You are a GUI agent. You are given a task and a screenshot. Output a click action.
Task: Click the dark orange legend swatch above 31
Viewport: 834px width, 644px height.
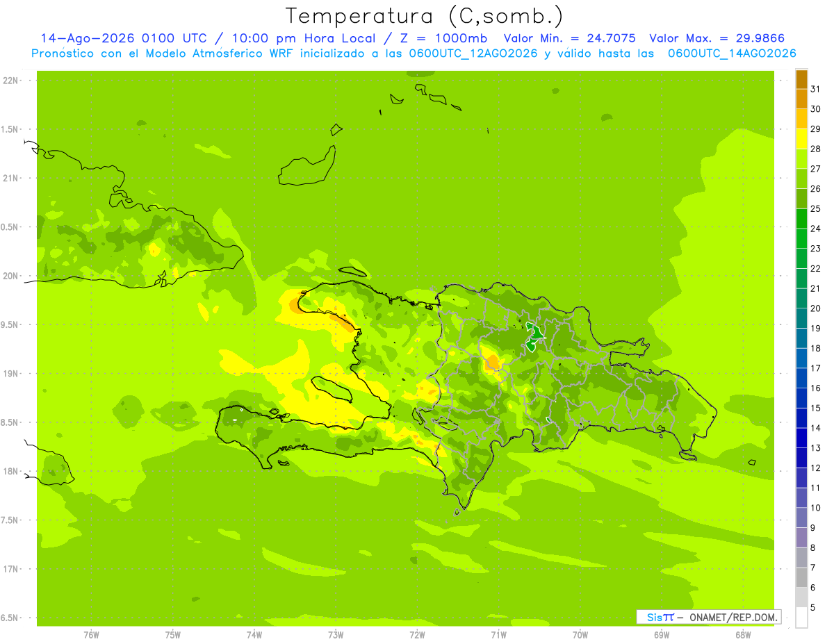point(801,79)
